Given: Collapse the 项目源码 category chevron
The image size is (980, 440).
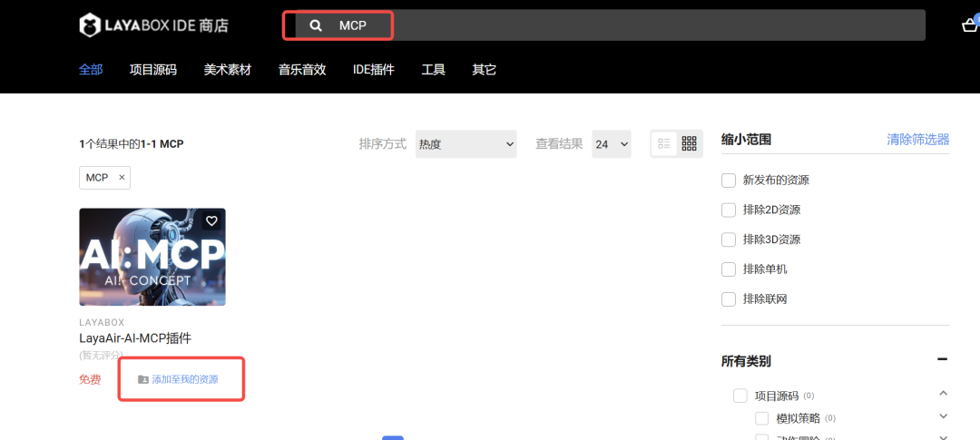Looking at the screenshot, I should pos(944,393).
